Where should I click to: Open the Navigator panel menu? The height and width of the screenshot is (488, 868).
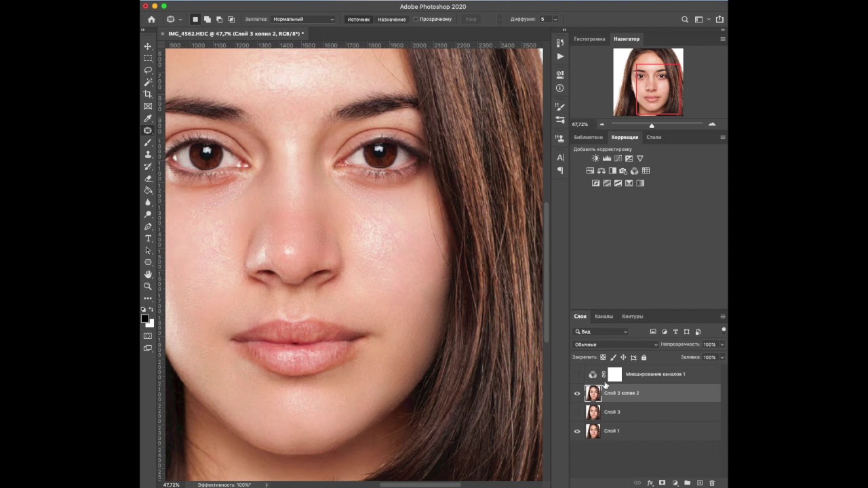722,39
